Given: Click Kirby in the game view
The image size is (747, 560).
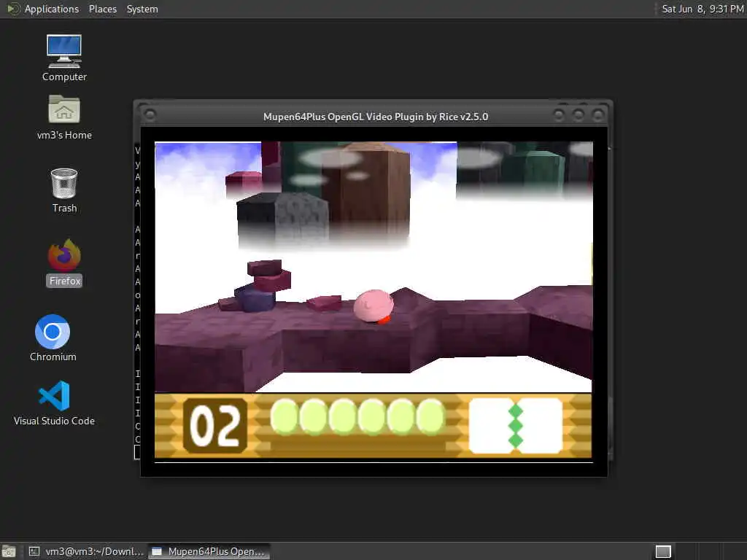Looking at the screenshot, I should tap(373, 306).
